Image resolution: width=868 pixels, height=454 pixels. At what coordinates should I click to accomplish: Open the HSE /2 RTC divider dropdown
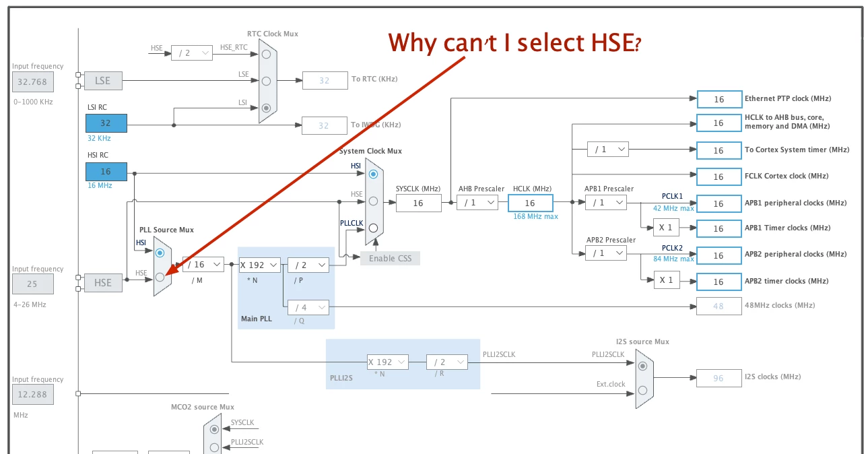(x=192, y=53)
